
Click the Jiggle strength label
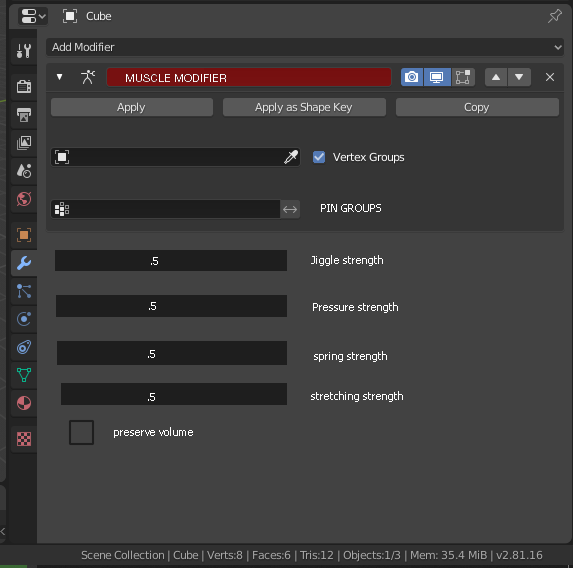347,260
